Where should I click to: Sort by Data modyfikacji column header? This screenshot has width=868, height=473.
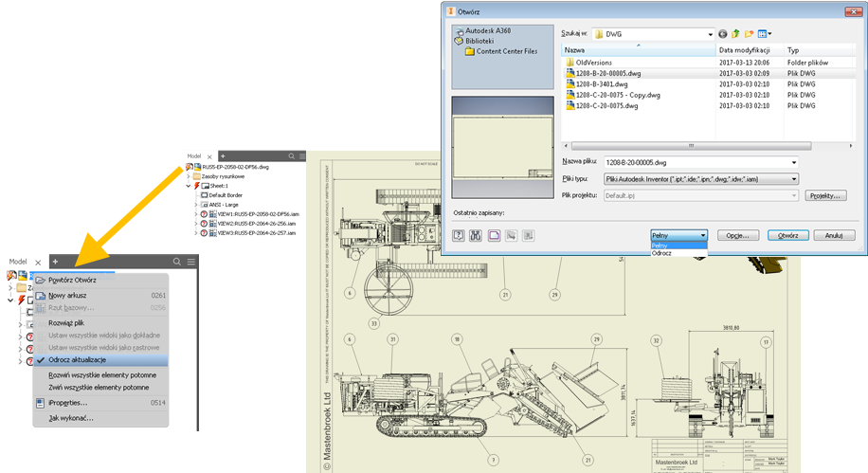click(750, 50)
